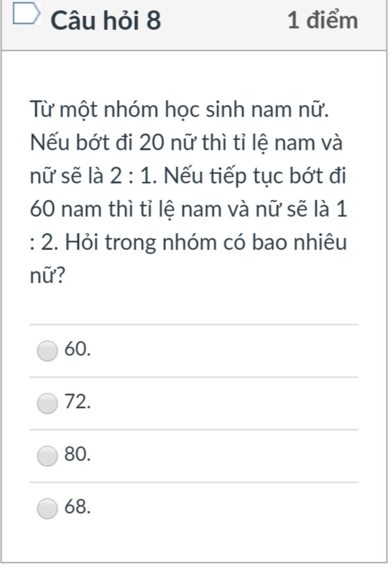Screen dimensions: 392x582
Task: Click the line starting "60 nam thì tỉ lệ"
Action: pyautogui.click(x=188, y=210)
